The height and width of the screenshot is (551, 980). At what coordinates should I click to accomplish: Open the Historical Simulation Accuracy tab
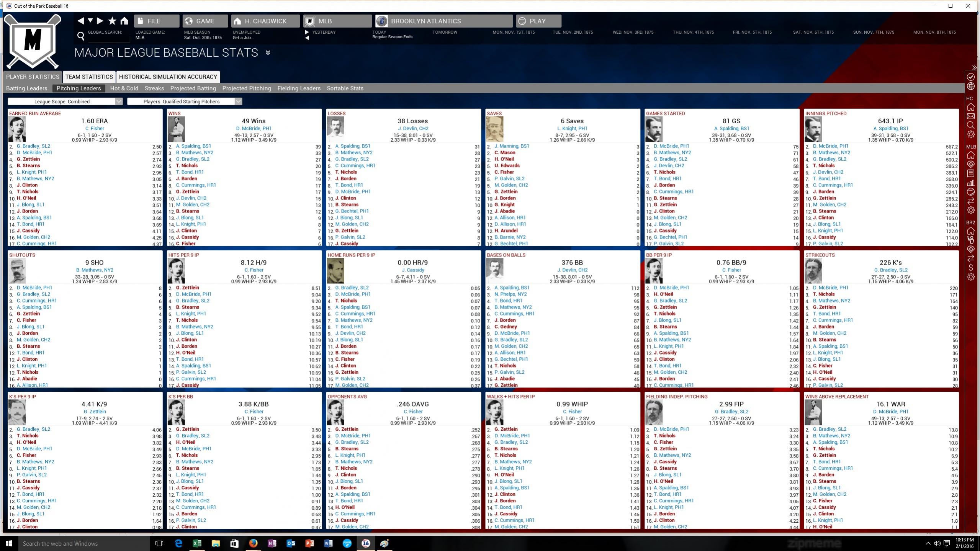[x=168, y=77]
